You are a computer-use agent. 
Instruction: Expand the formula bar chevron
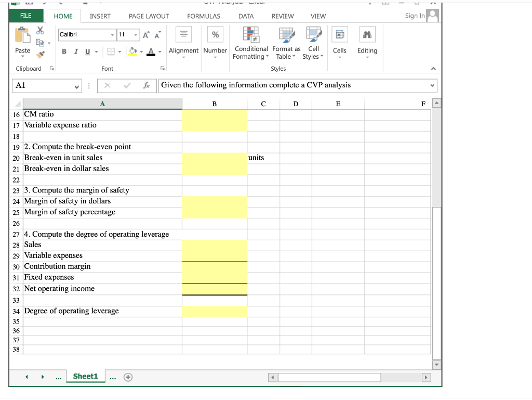pyautogui.click(x=432, y=86)
